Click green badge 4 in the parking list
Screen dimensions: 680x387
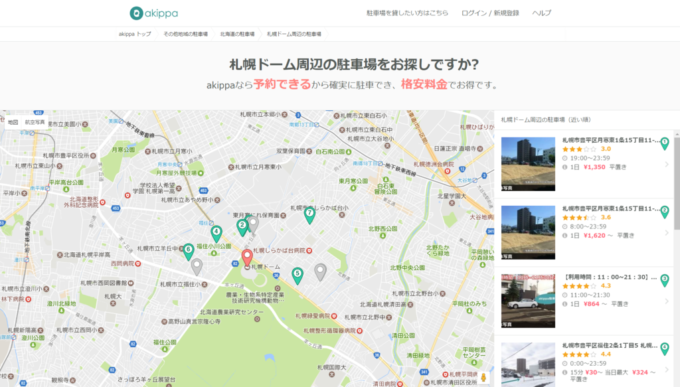coord(664,349)
